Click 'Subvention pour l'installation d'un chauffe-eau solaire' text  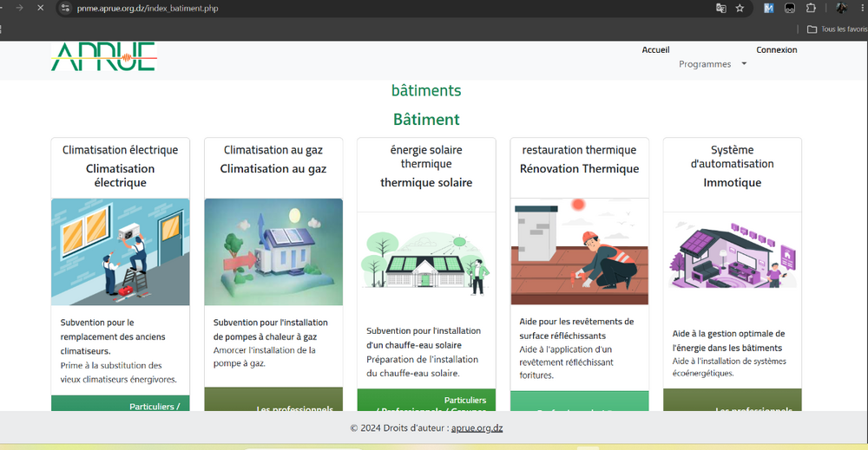424,338
